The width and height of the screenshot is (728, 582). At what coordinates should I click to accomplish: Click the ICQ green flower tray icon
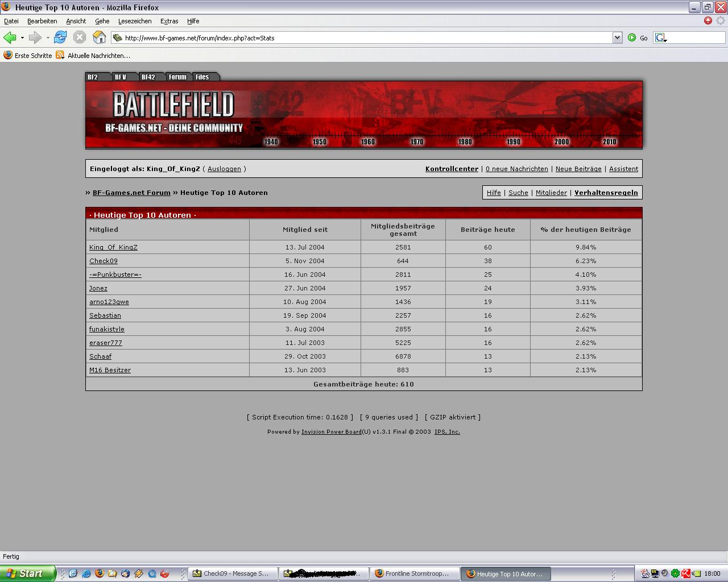point(675,573)
